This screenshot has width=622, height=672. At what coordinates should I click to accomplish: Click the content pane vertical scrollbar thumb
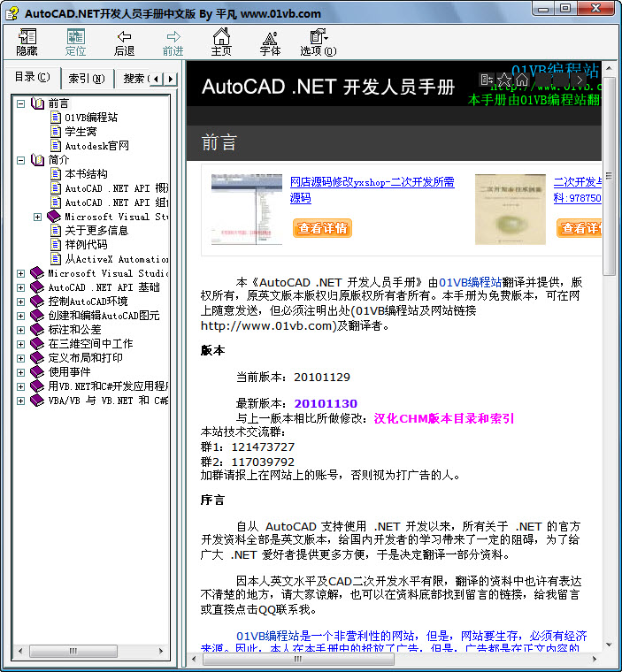(x=609, y=176)
